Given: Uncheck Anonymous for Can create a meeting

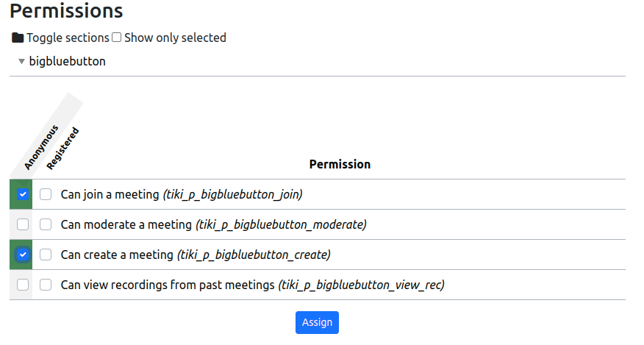Looking at the screenshot, I should click(23, 255).
